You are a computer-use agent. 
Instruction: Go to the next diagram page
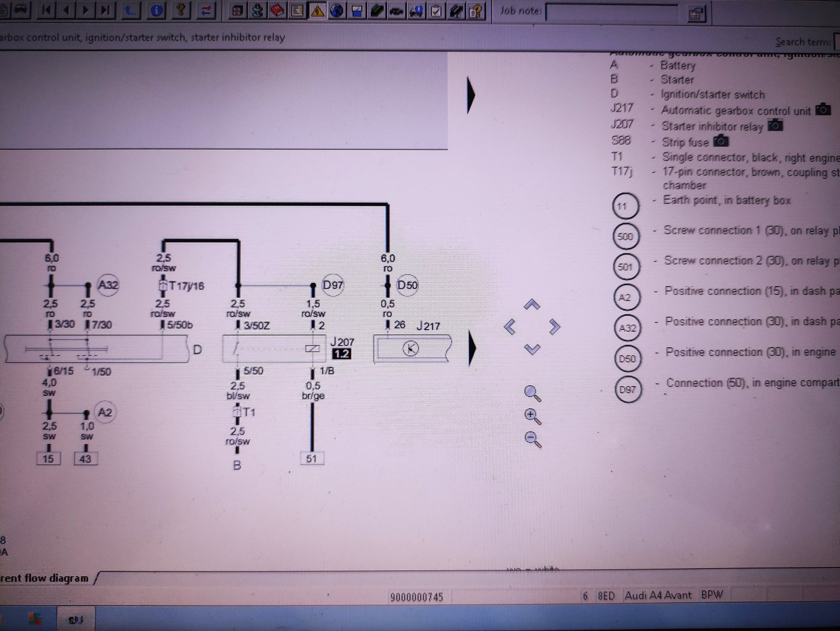click(x=86, y=9)
